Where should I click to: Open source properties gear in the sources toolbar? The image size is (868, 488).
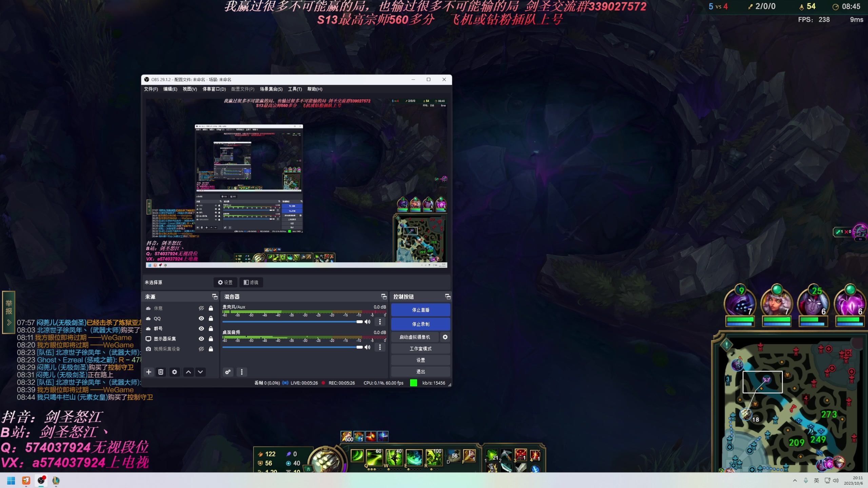point(174,372)
